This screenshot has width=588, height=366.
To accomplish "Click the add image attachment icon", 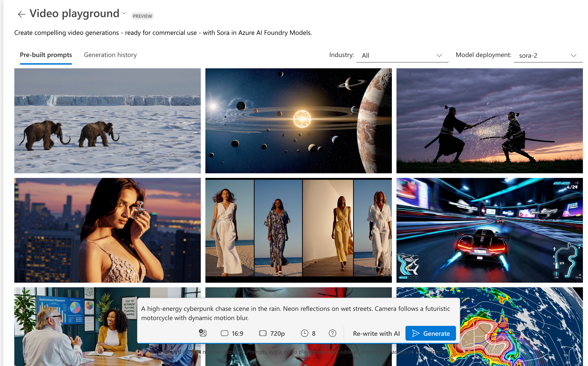I will coord(203,333).
